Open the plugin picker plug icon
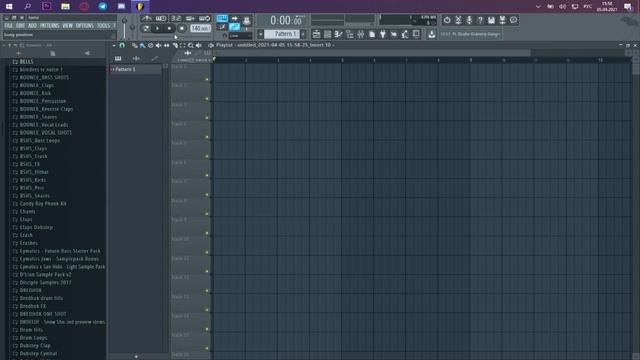Viewport: 640px width, 360px height. [x=382, y=34]
